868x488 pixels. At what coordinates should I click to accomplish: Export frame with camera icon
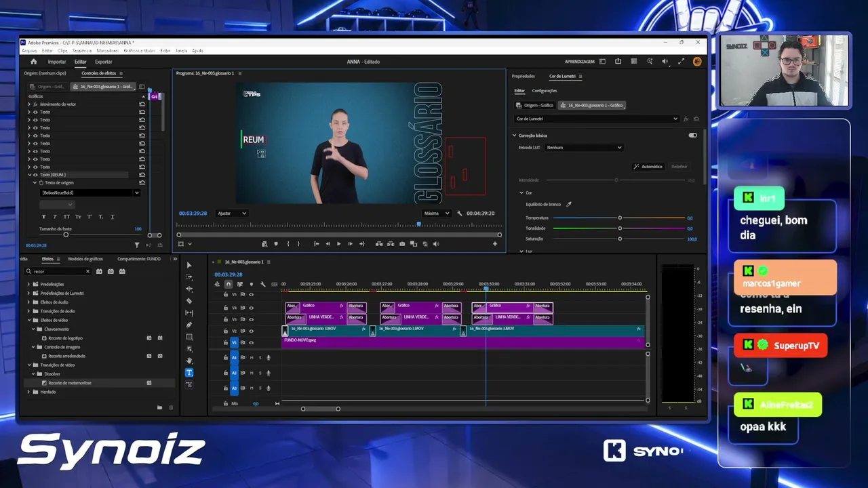pyautogui.click(x=402, y=244)
